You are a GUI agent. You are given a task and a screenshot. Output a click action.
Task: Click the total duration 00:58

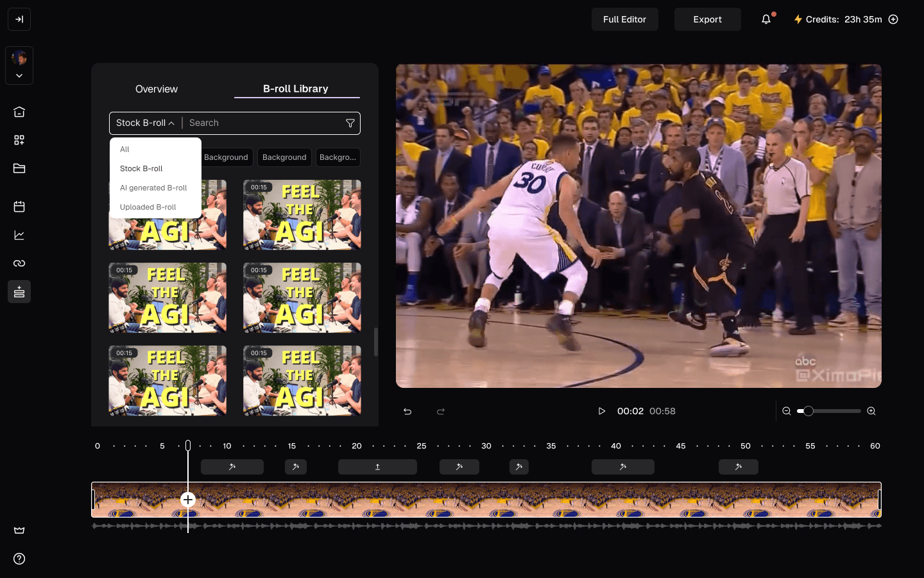click(x=662, y=411)
